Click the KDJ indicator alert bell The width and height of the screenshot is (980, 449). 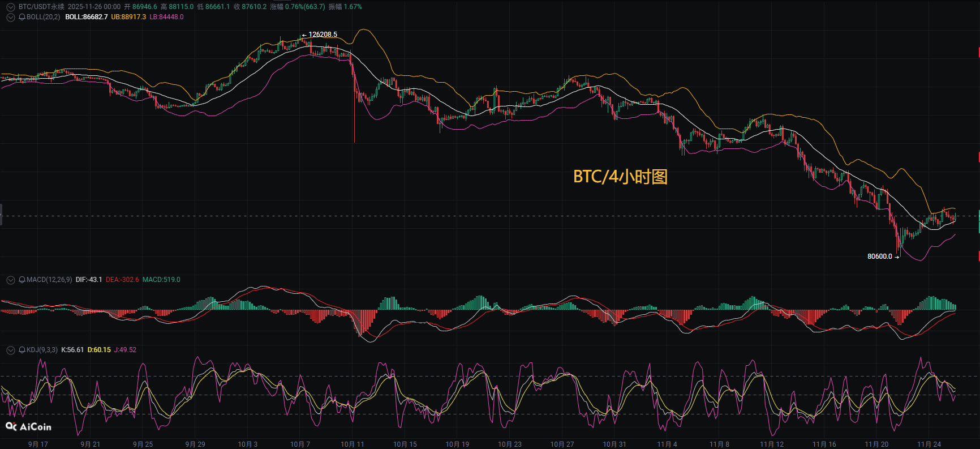pos(22,350)
